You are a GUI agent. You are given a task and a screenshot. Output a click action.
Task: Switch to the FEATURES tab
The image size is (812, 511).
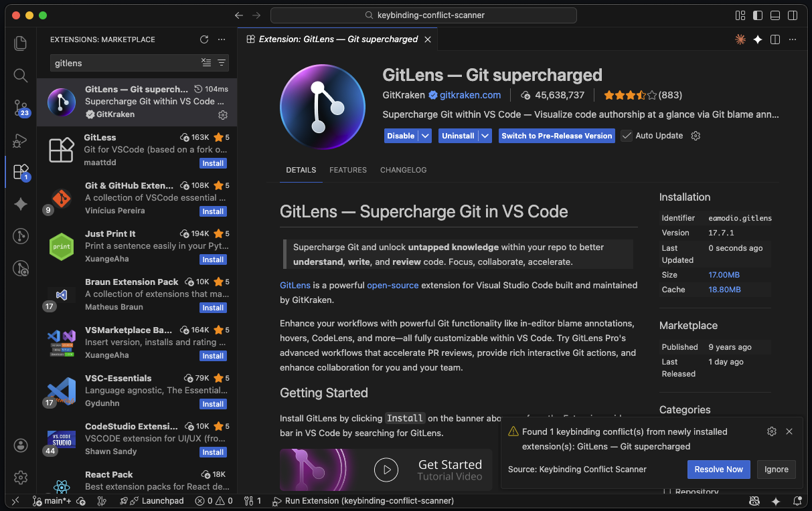tap(348, 170)
